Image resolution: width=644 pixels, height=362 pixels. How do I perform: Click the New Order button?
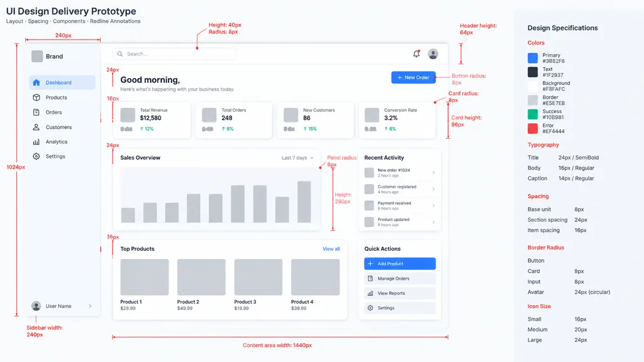coord(413,77)
